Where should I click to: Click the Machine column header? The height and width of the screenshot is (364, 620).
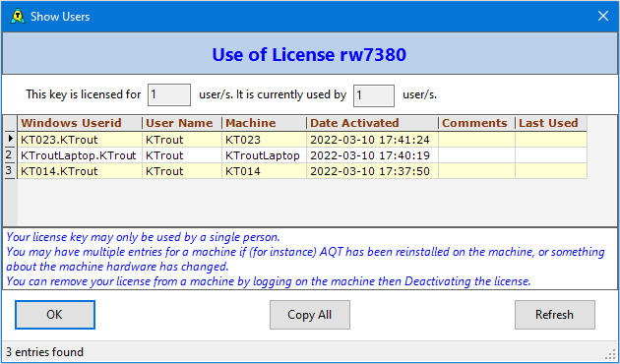[x=264, y=123]
